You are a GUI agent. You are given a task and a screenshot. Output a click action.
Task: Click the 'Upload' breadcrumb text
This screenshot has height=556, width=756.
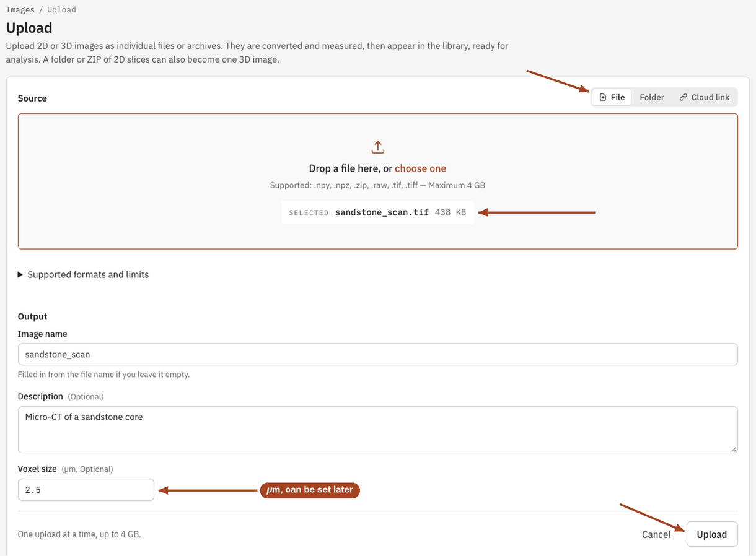coord(61,10)
